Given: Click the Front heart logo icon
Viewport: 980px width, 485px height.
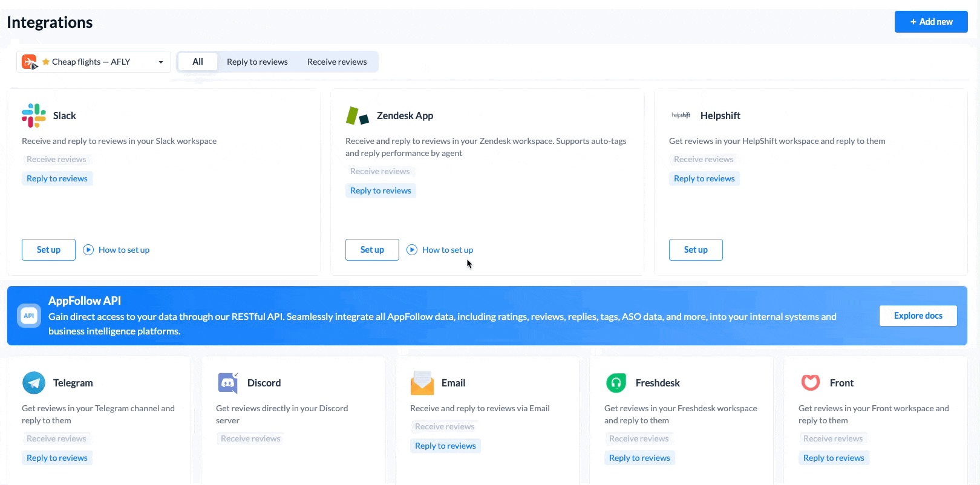Looking at the screenshot, I should point(811,382).
